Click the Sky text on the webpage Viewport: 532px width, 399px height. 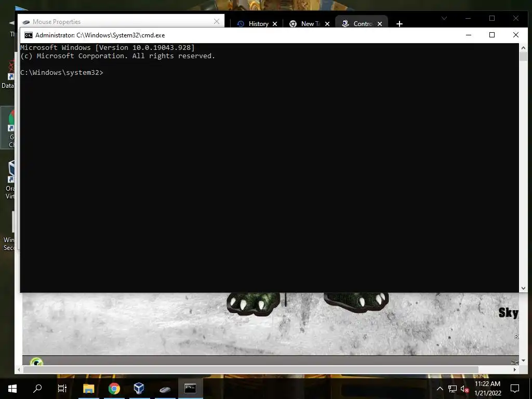508,313
